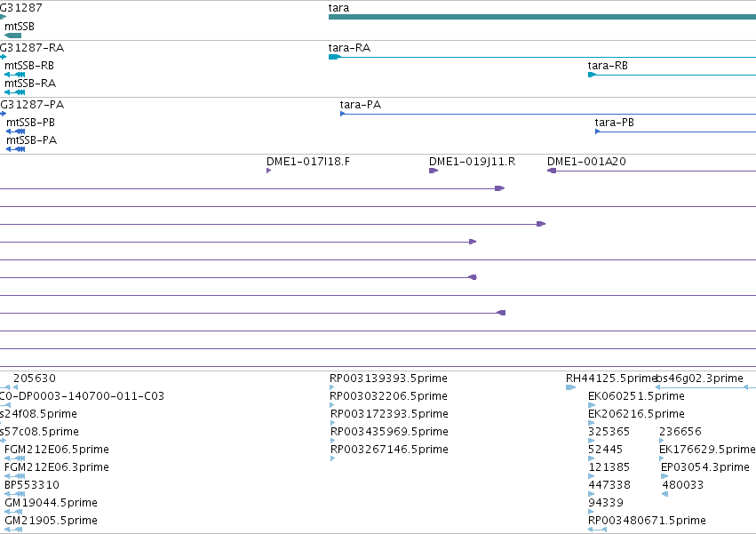Select the tara gene bar

(x=542, y=17)
